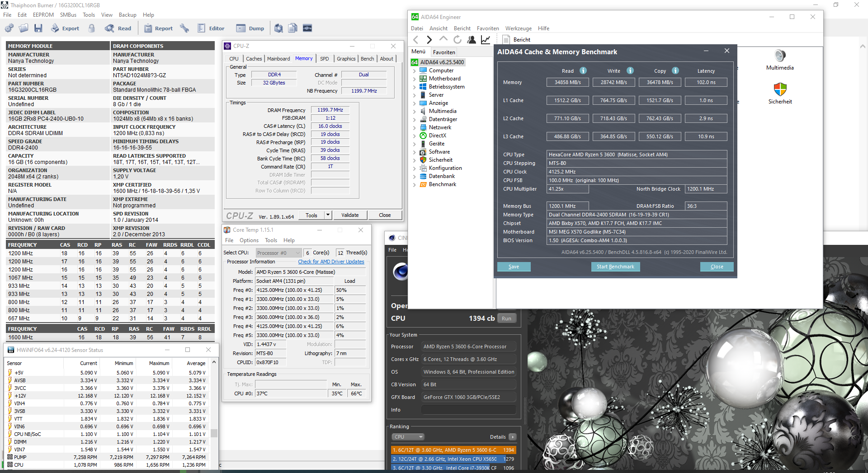Click the floppy disk save icon
Screen dimensions: 868x473
coord(38,28)
